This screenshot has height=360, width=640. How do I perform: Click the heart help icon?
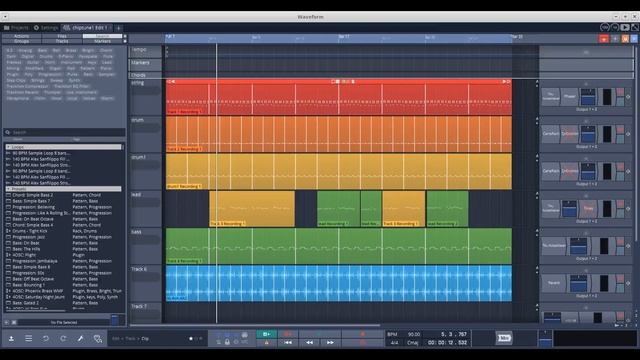pyautogui.click(x=98, y=339)
